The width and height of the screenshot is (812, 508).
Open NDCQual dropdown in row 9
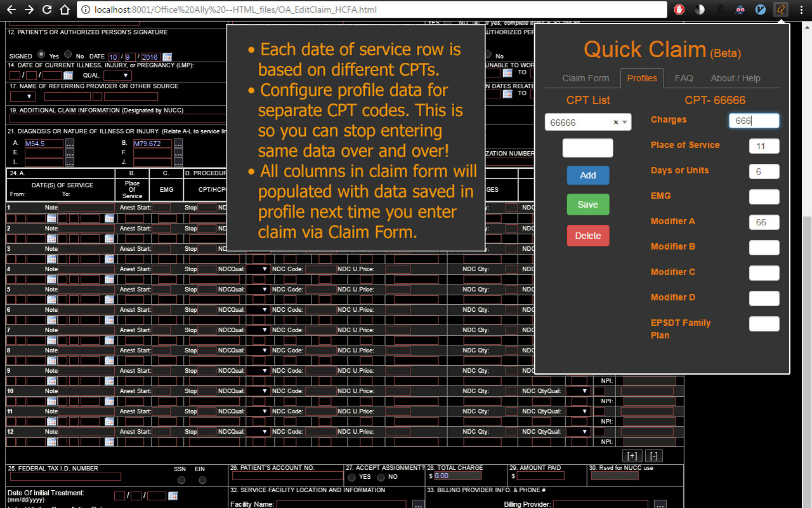point(258,371)
